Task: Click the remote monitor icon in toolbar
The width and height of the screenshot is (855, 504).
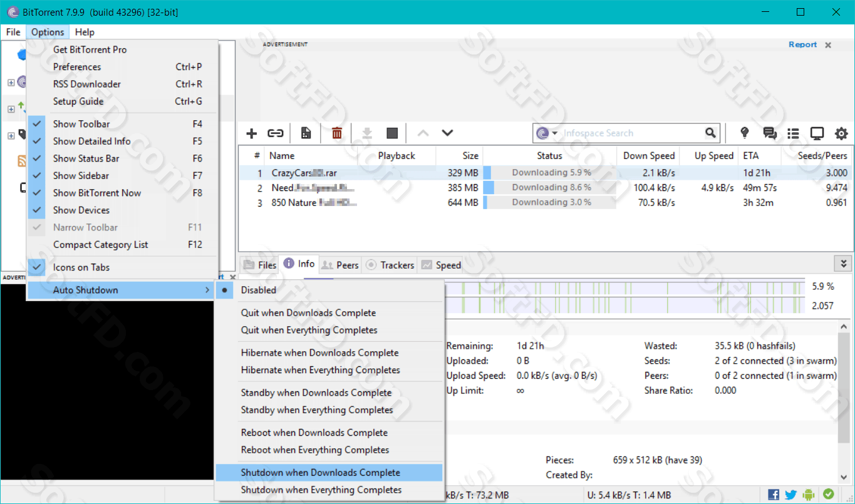Action: [817, 133]
